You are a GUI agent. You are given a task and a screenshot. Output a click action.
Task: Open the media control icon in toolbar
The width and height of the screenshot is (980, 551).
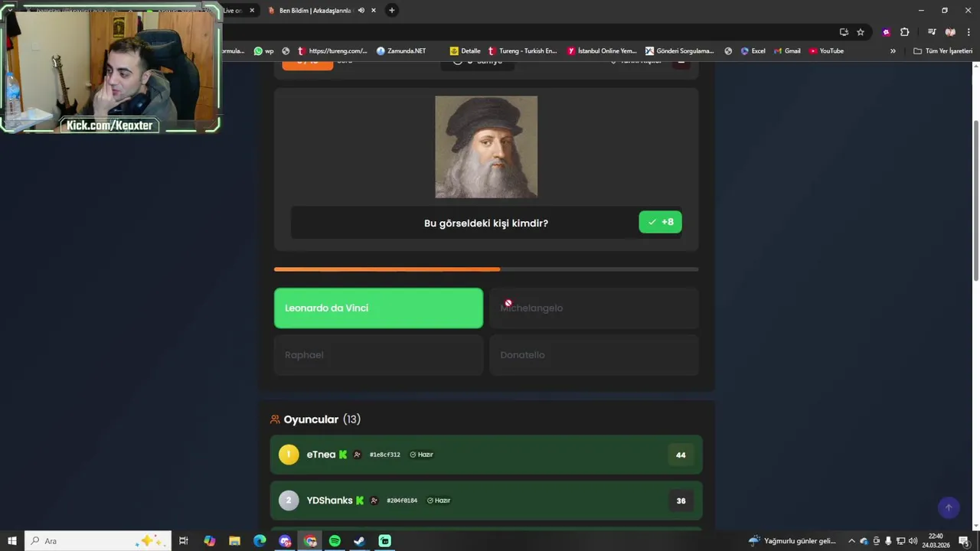(x=932, y=32)
